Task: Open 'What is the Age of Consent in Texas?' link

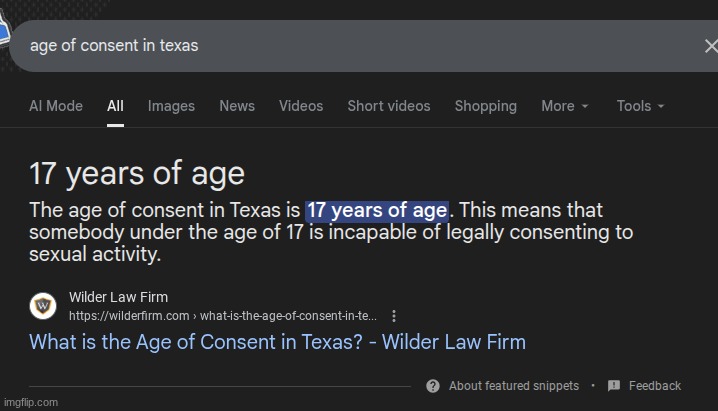Action: tap(277, 342)
